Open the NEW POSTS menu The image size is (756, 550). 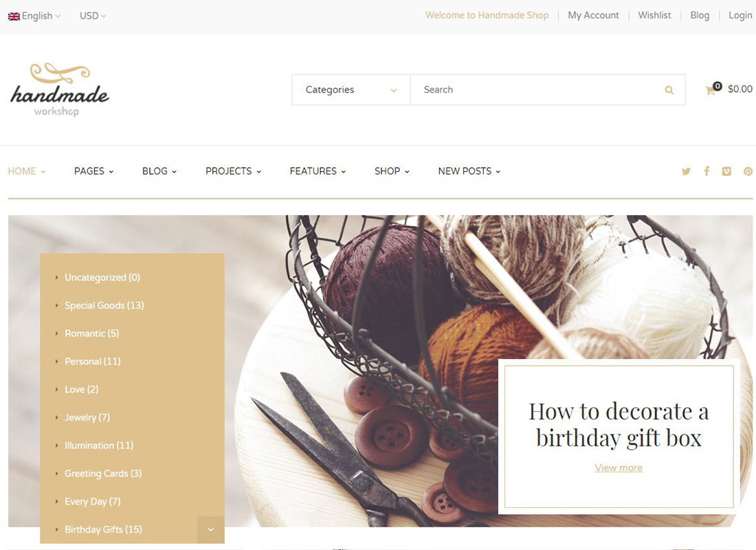[x=469, y=171]
